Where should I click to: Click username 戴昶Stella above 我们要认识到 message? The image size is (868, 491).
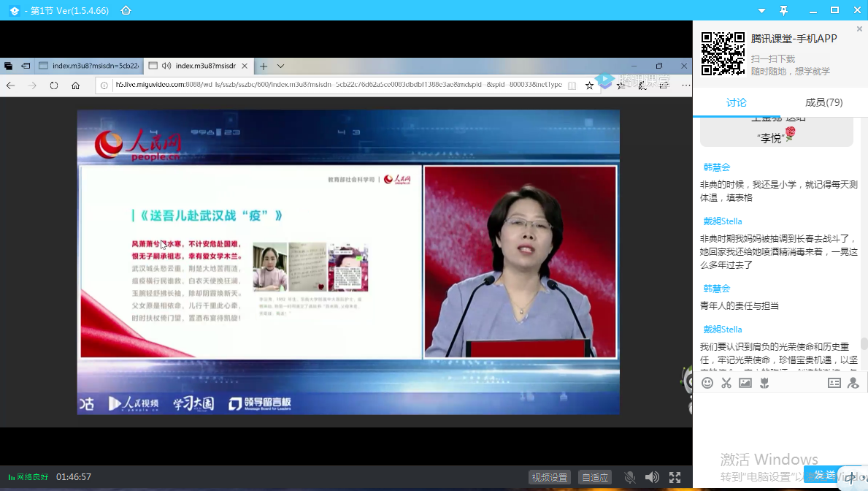click(x=723, y=330)
